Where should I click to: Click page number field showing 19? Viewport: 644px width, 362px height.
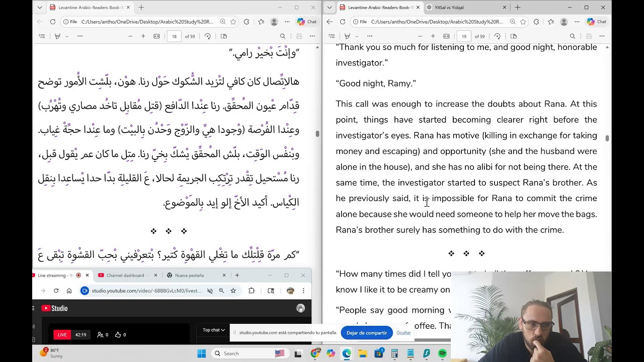click(464, 36)
